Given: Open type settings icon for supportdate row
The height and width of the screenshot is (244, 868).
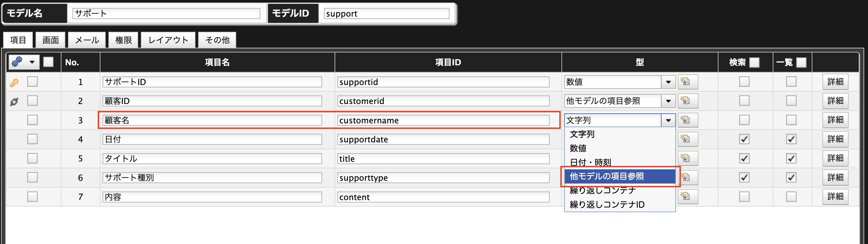Looking at the screenshot, I should (x=688, y=139).
